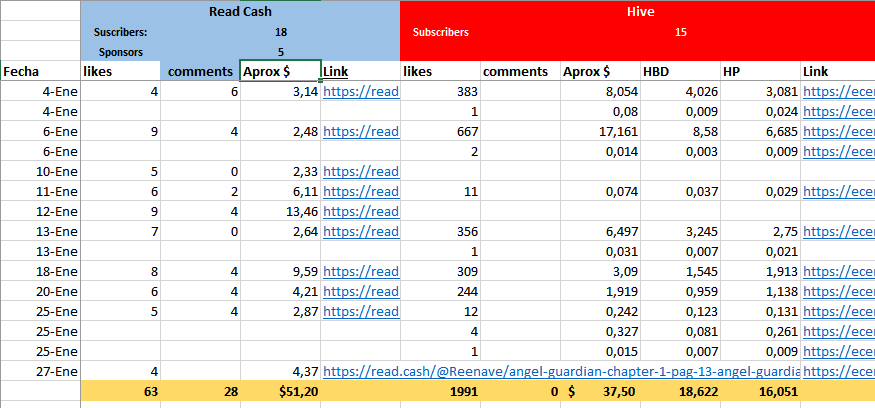Screen dimensions: 875x408
Task: Select the Hive 'comments' header cell
Action: coord(521,71)
